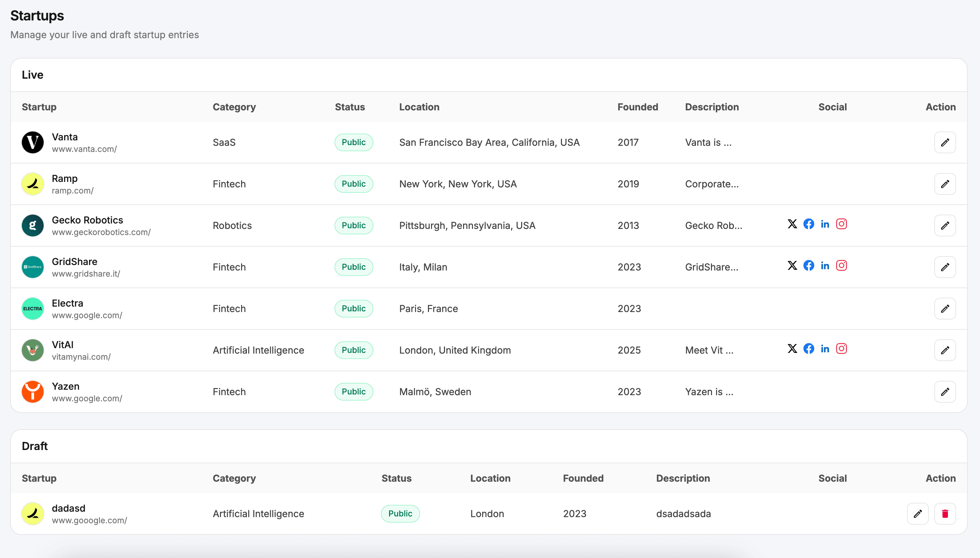Toggle Public status for Electra
Screen dimensions: 980x558
pyautogui.click(x=353, y=308)
